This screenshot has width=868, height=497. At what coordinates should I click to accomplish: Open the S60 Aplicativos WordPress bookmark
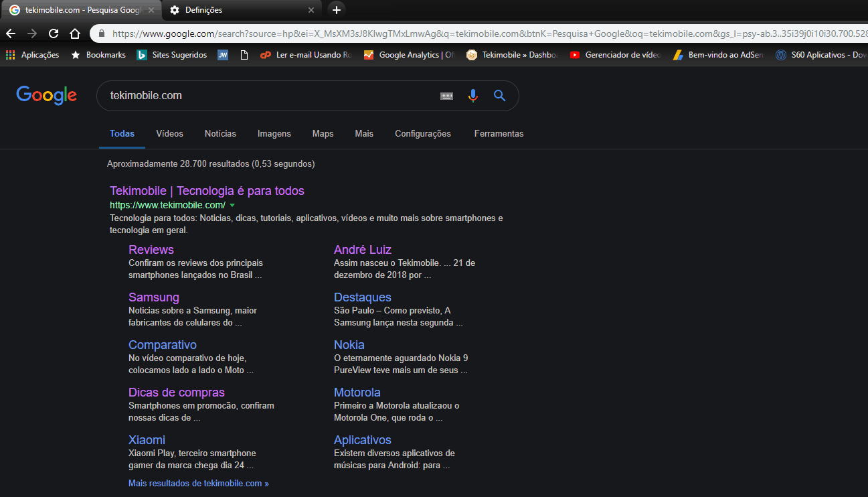[821, 55]
